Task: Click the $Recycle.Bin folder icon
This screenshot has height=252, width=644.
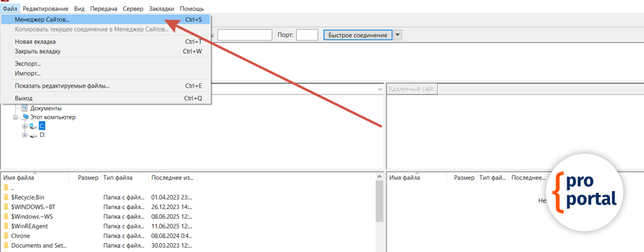Action: tap(6, 197)
